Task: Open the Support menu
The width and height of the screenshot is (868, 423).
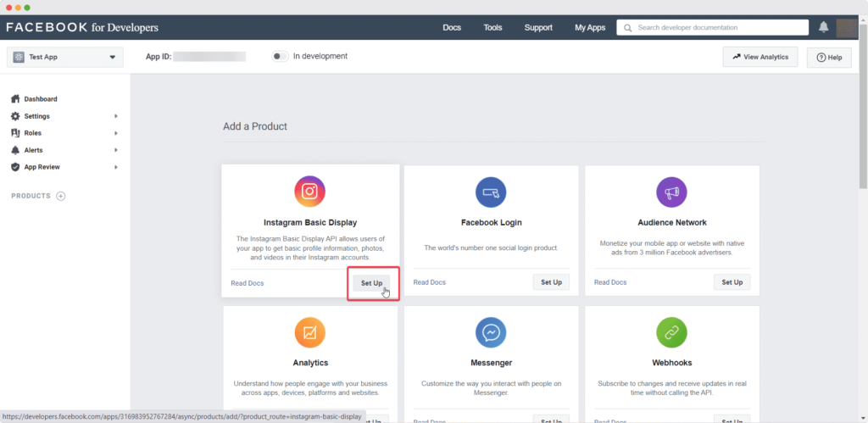Action: (x=538, y=28)
